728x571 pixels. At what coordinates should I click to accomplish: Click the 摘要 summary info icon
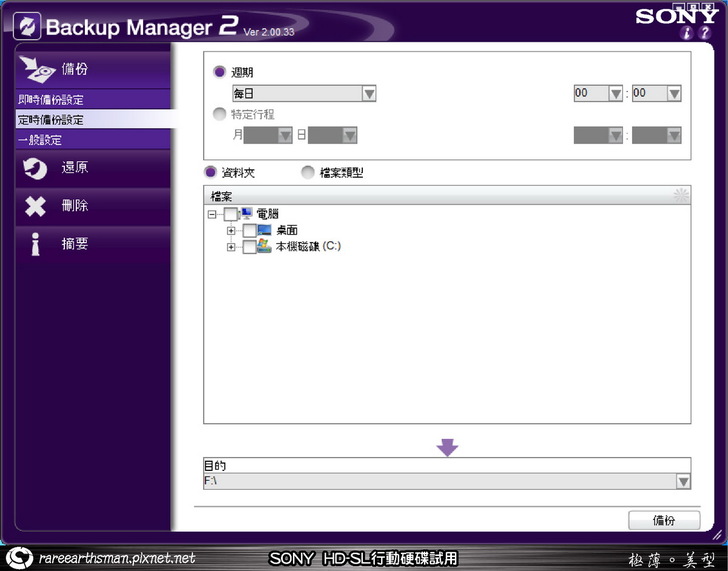[x=35, y=244]
